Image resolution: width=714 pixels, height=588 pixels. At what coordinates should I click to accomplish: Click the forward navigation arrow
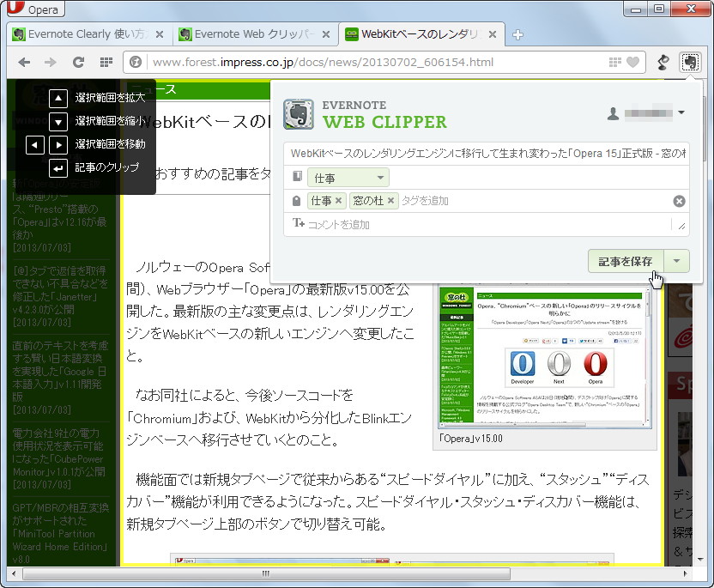51,62
